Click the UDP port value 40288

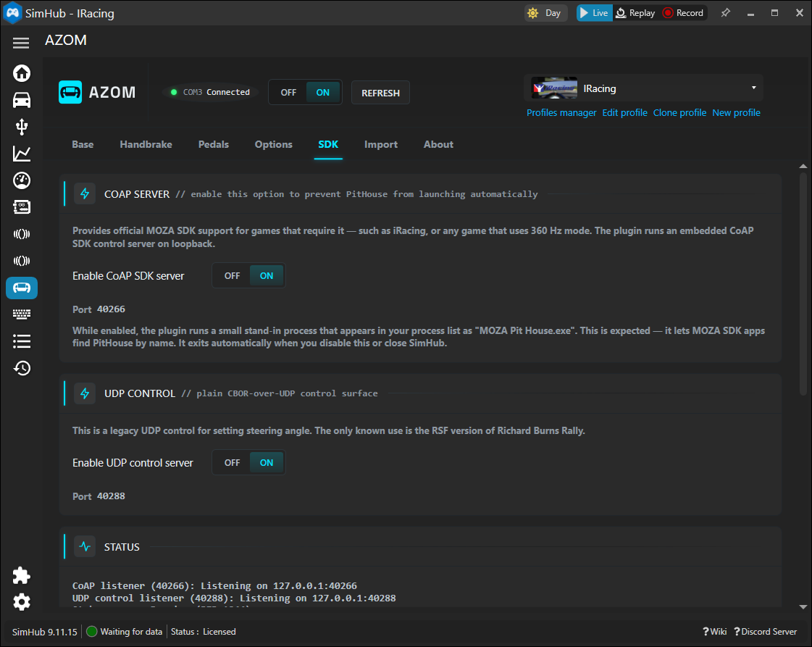[x=111, y=496]
